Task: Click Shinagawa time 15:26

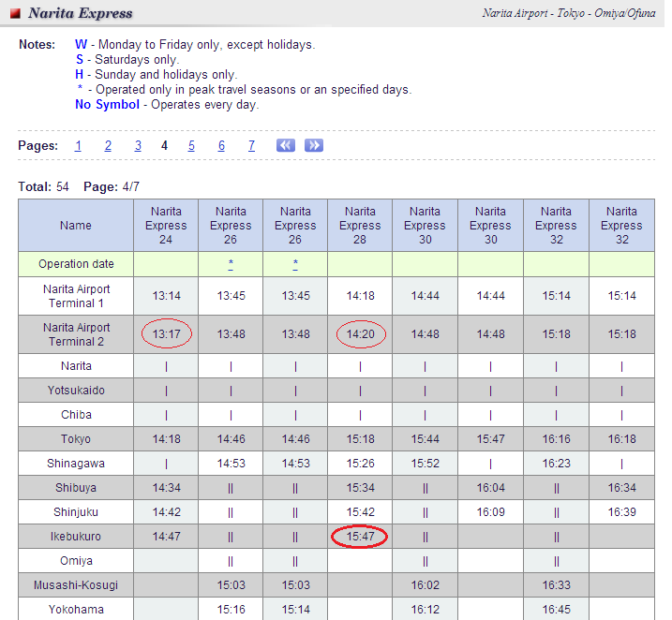Action: (x=361, y=464)
